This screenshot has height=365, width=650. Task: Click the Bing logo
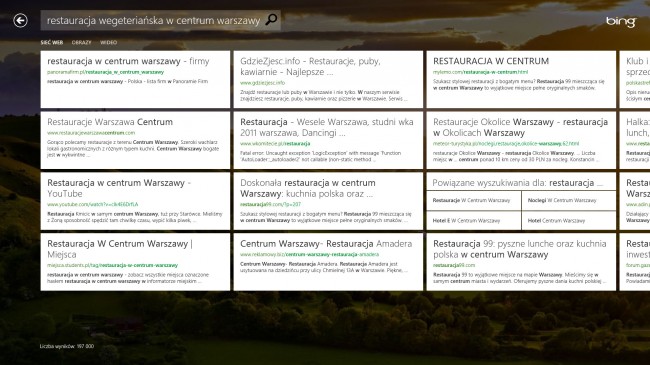tap(621, 22)
